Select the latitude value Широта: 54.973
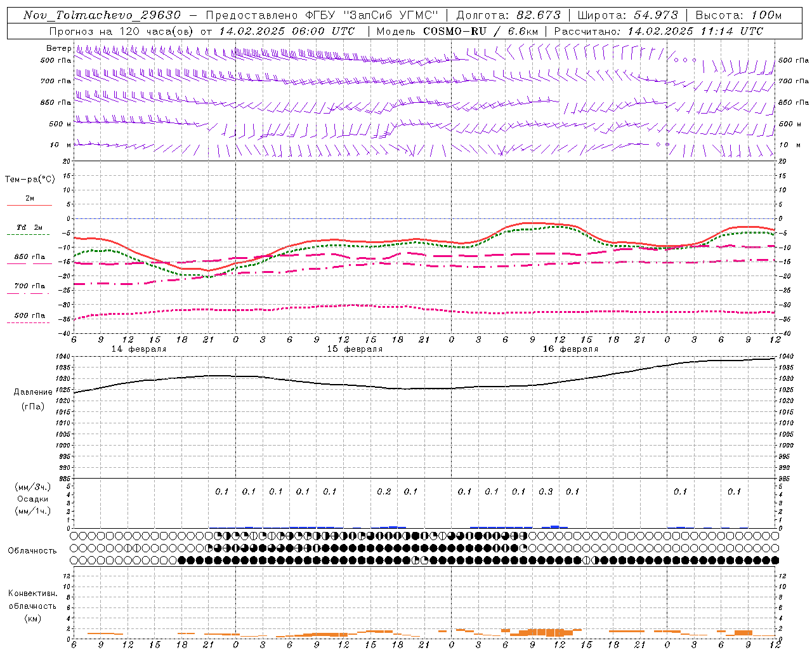812x650 pixels. (628, 15)
